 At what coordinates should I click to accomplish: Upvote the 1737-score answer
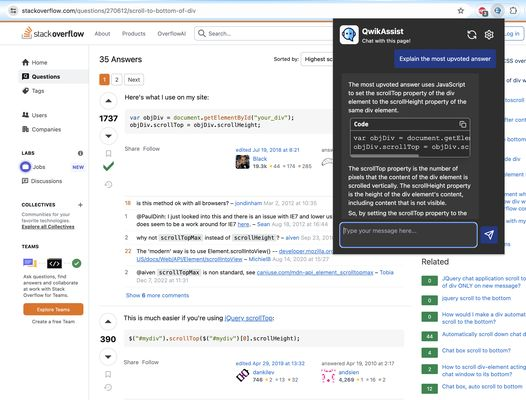[x=108, y=101]
